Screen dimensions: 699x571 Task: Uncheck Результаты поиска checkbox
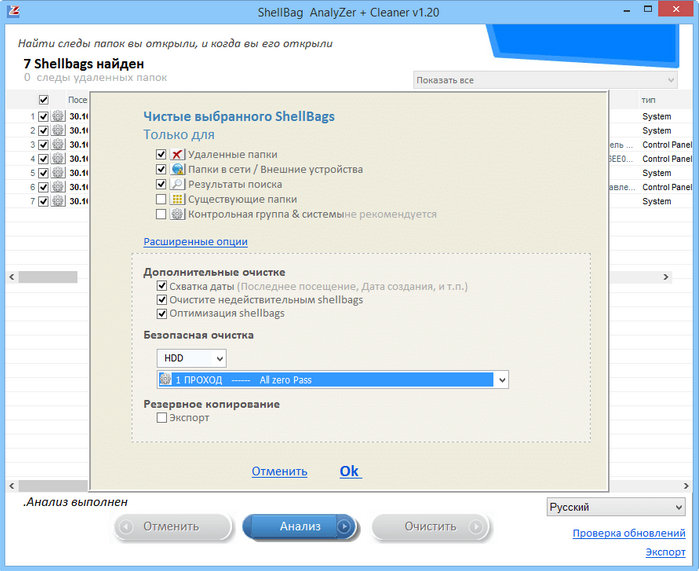pos(161,184)
